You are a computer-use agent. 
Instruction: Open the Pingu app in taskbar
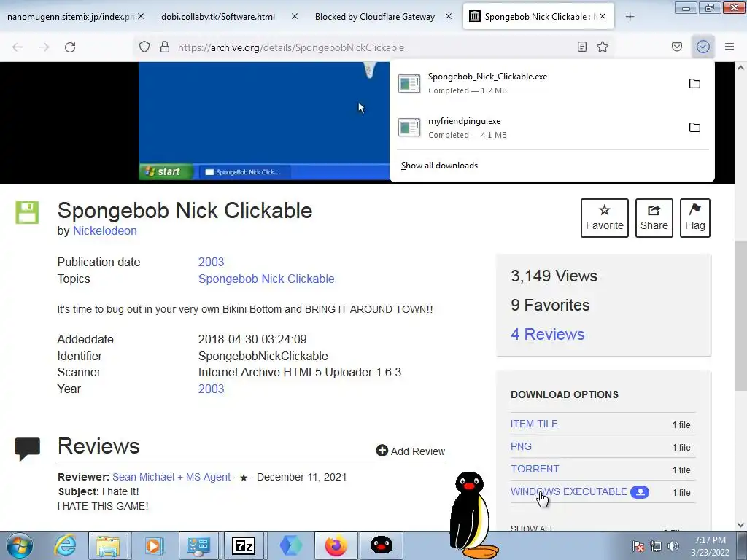pyautogui.click(x=381, y=545)
